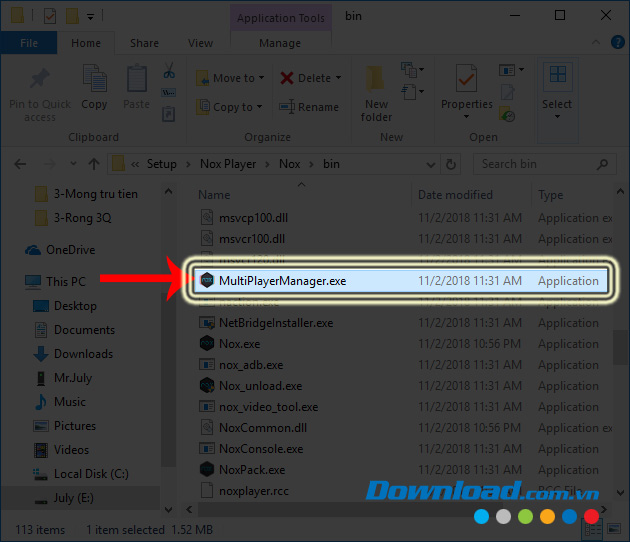Select the Application Tools contextual tab

[x=280, y=18]
